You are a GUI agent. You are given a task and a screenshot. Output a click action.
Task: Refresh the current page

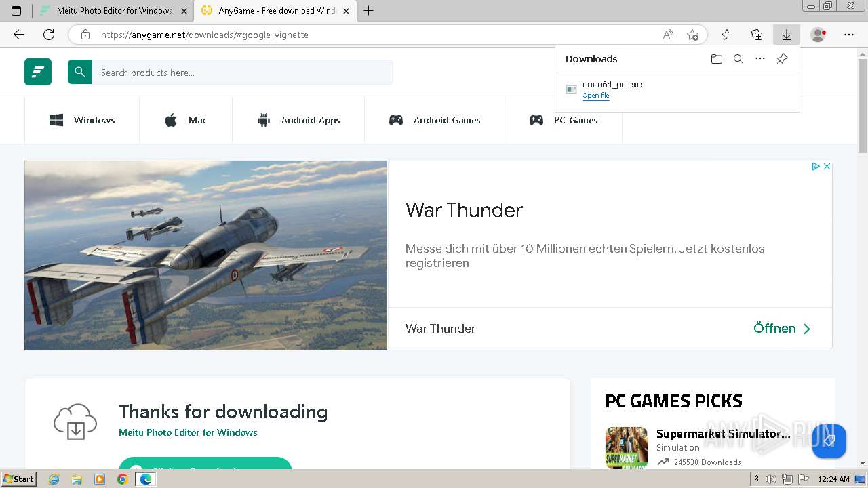49,35
